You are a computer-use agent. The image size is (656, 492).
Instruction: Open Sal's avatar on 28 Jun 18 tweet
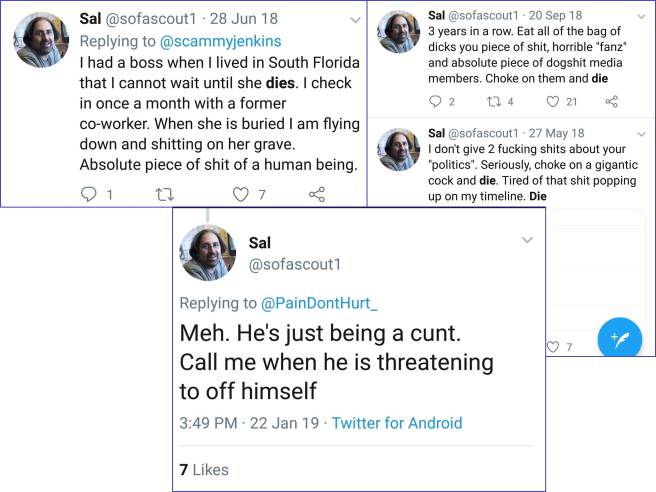tap(41, 40)
